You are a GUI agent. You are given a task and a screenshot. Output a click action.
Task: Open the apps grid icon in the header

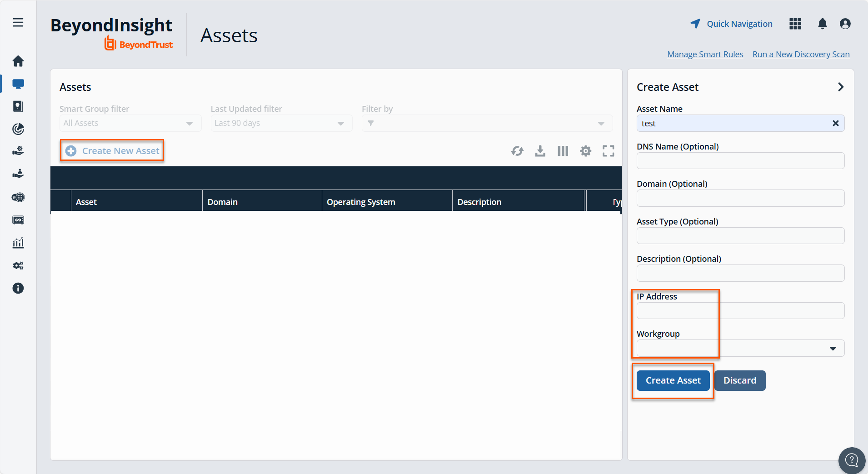(795, 24)
